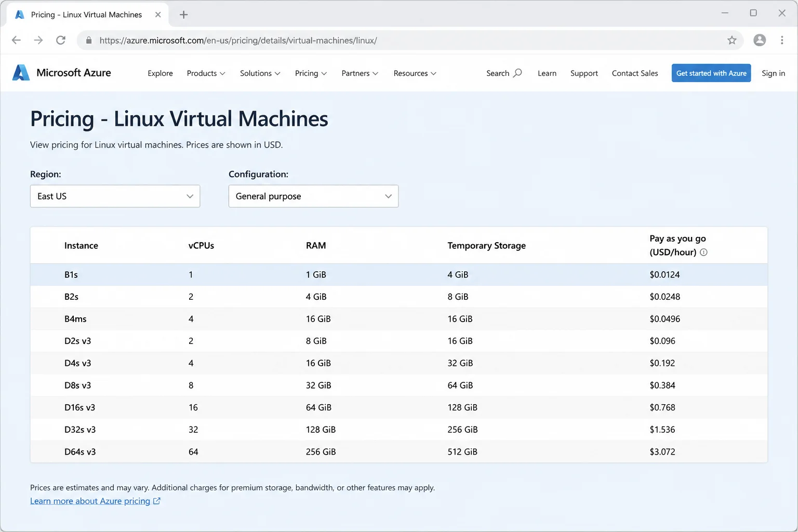Reload the page with refresh icon

click(x=61, y=40)
